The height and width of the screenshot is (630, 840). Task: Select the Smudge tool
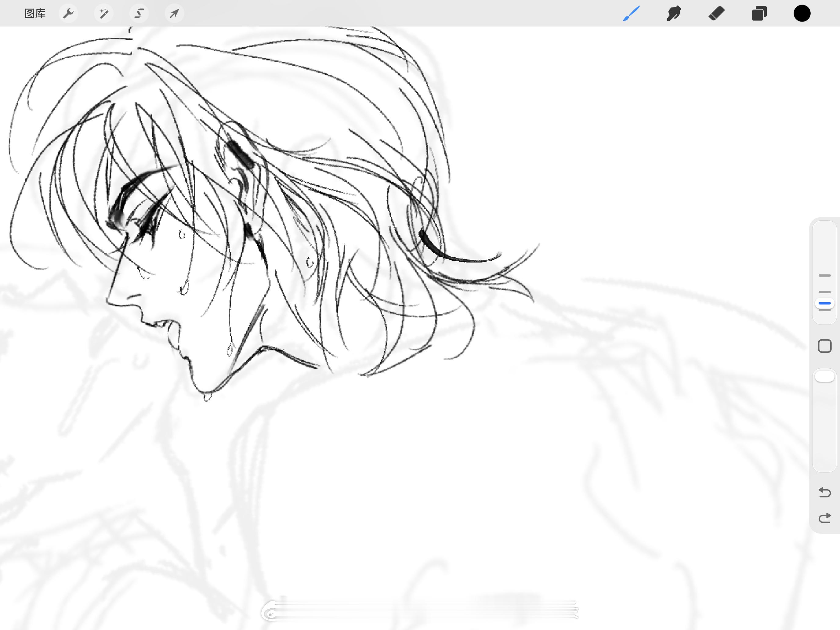674,14
